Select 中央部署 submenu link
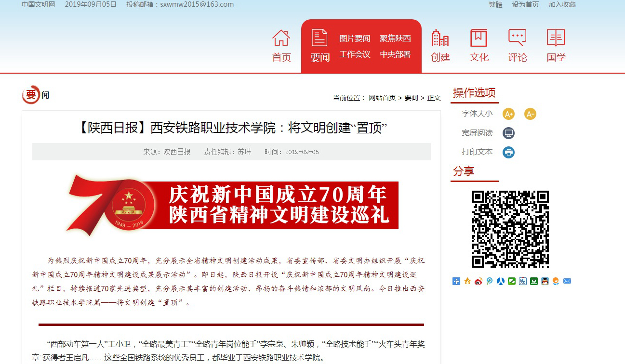The image size is (625, 364). tap(395, 54)
